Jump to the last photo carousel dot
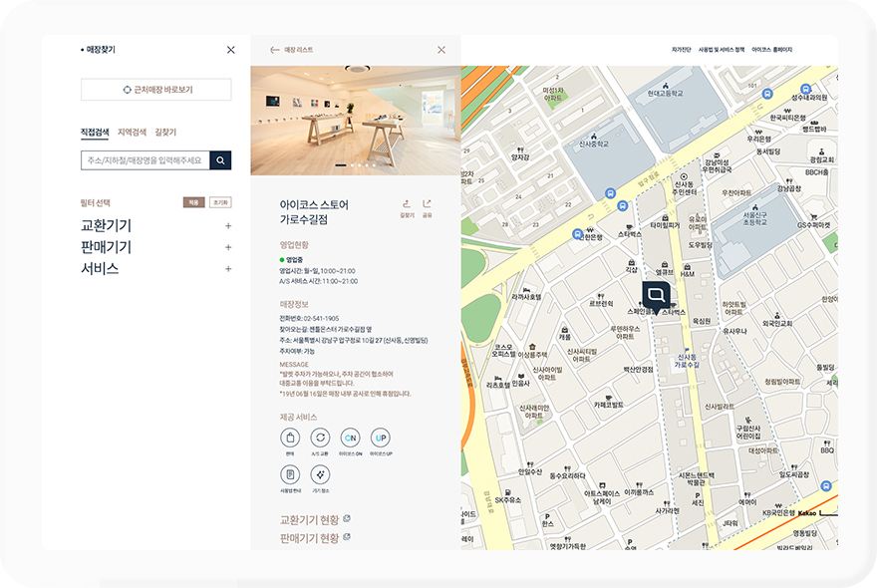877x588 pixels. (x=374, y=165)
